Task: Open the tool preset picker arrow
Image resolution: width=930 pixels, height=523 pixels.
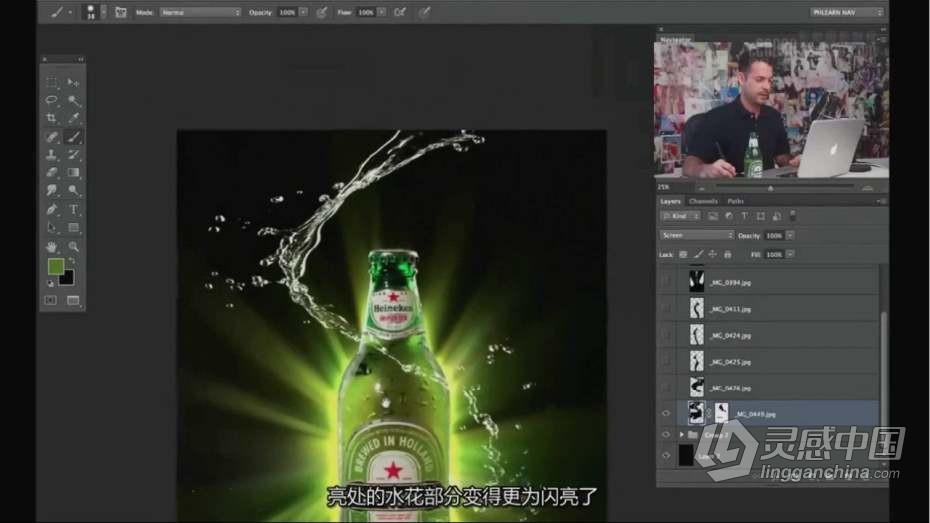Action: click(70, 12)
